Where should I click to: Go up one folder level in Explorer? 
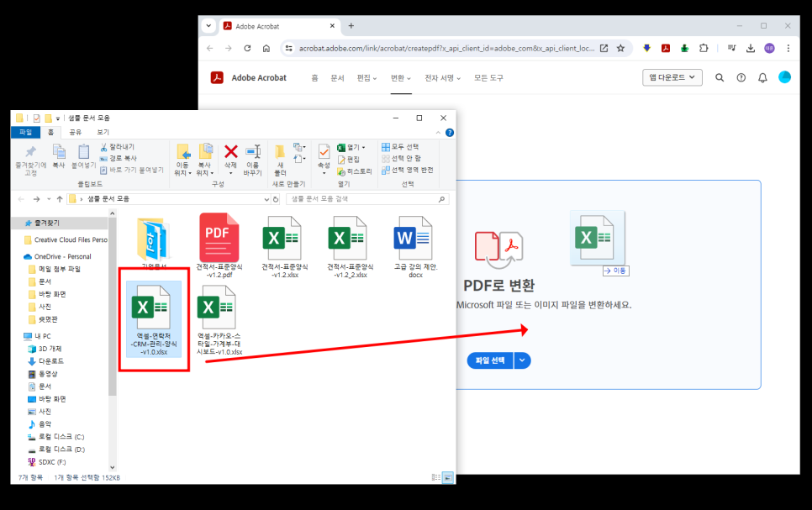point(60,199)
